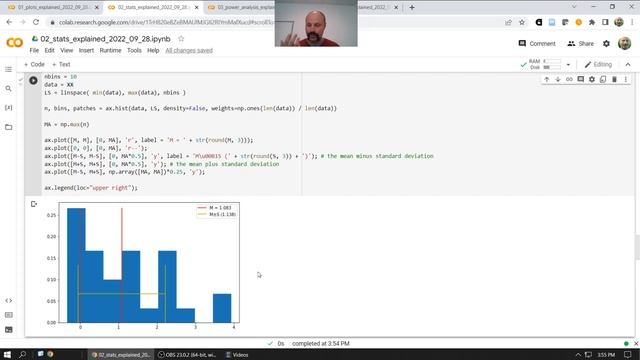640x360 pixels.
Task: Open the search sidebar icon
Action: click(x=9, y=89)
